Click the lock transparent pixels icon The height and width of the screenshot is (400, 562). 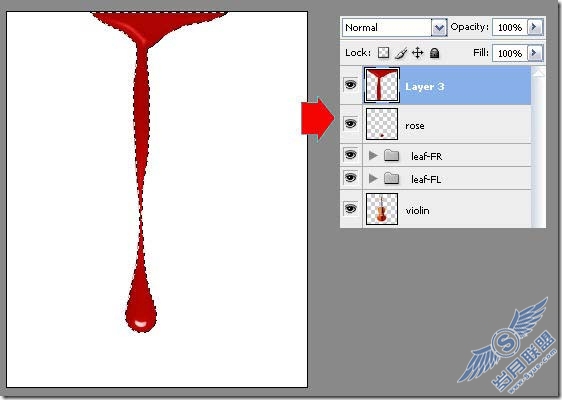coord(384,53)
